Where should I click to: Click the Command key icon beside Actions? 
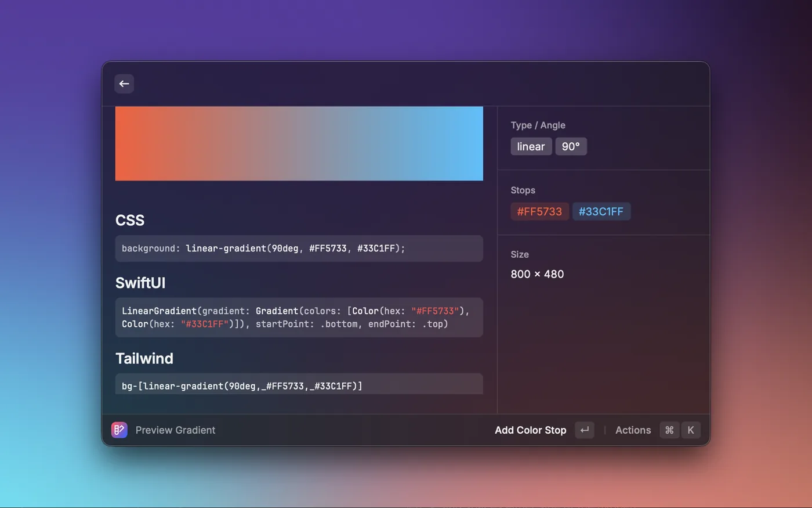(x=669, y=430)
